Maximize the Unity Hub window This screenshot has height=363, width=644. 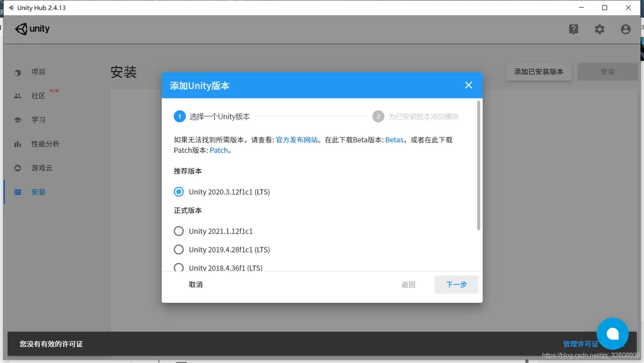tap(605, 8)
